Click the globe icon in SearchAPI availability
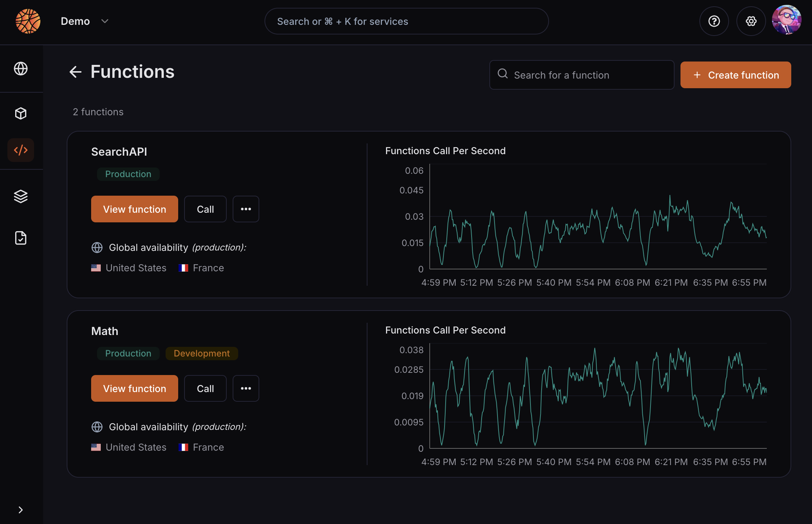Image resolution: width=812 pixels, height=524 pixels. pyautogui.click(x=97, y=248)
